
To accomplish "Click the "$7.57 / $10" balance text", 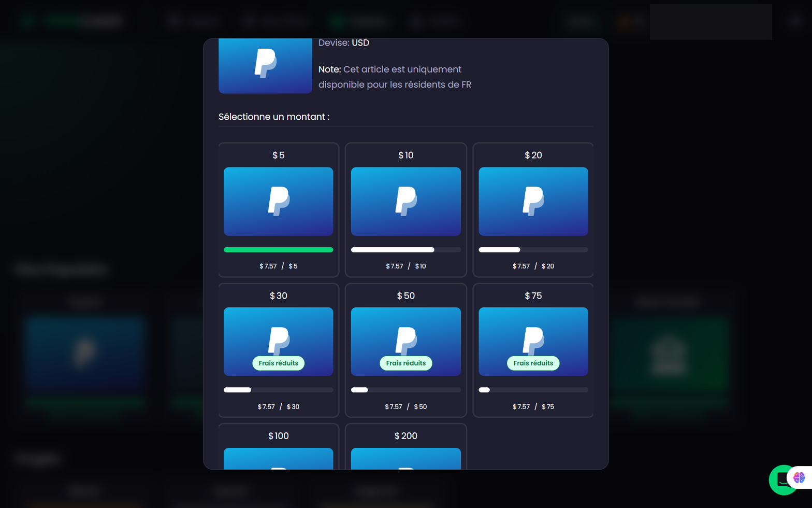I will point(405,266).
